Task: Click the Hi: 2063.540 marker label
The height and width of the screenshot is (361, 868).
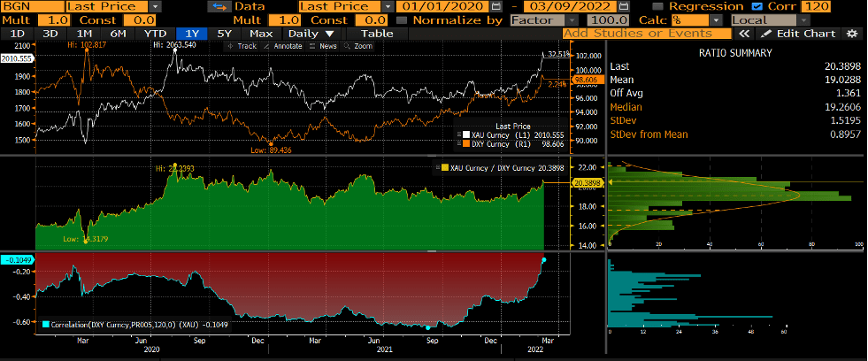Action: (173, 44)
